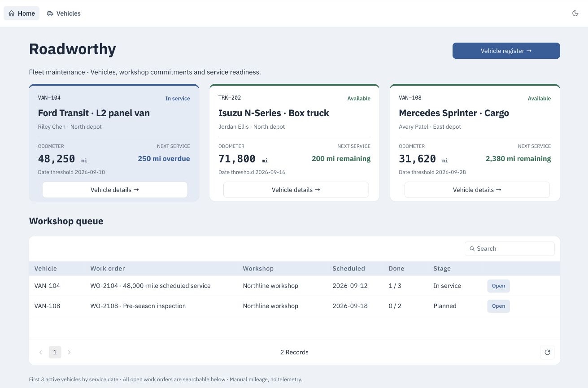Click the '1 / 3' done value
The image size is (588, 388).
395,286
